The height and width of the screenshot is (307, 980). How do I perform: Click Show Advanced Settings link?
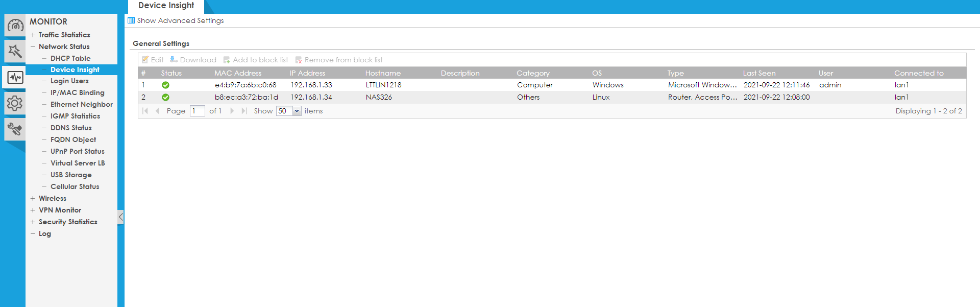pos(180,20)
